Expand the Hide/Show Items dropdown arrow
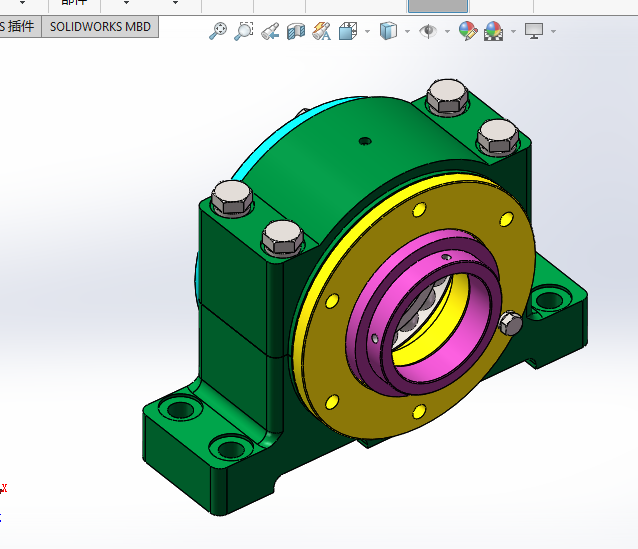Viewport: 638px width, 549px height. coord(447,31)
